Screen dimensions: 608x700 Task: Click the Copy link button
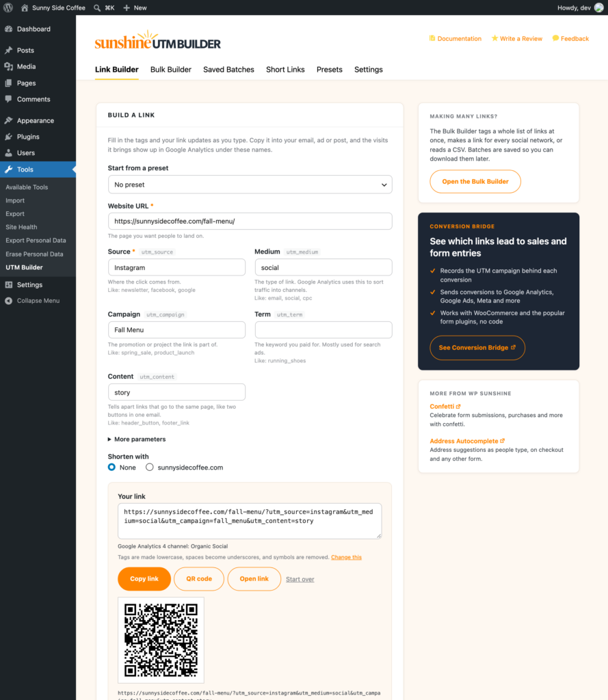click(x=144, y=579)
